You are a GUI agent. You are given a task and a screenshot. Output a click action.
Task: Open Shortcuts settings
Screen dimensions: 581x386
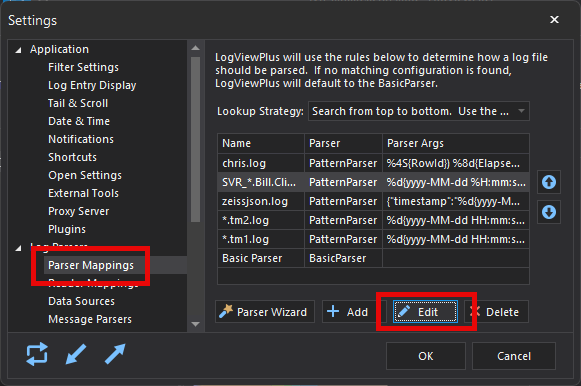(72, 157)
